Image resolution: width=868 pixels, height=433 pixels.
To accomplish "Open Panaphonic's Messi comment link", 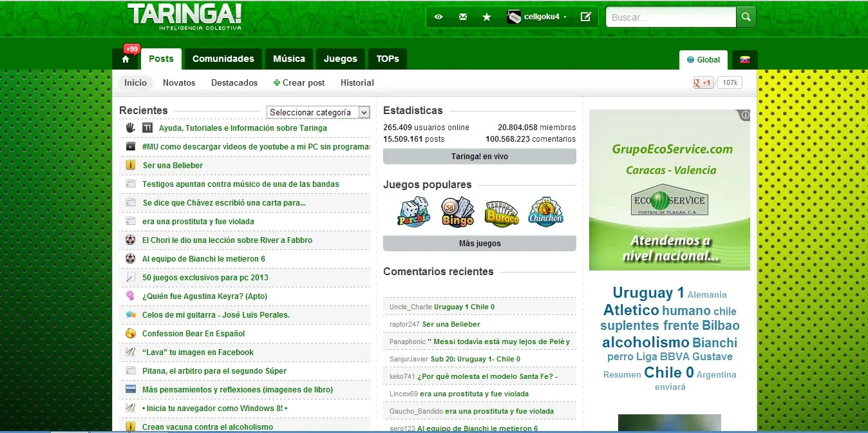I will pos(499,342).
